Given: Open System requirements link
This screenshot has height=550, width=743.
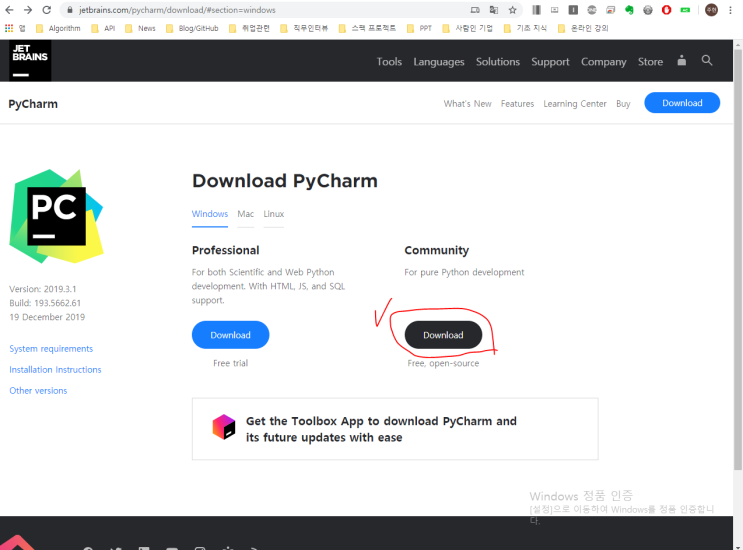Looking at the screenshot, I should tap(51, 349).
